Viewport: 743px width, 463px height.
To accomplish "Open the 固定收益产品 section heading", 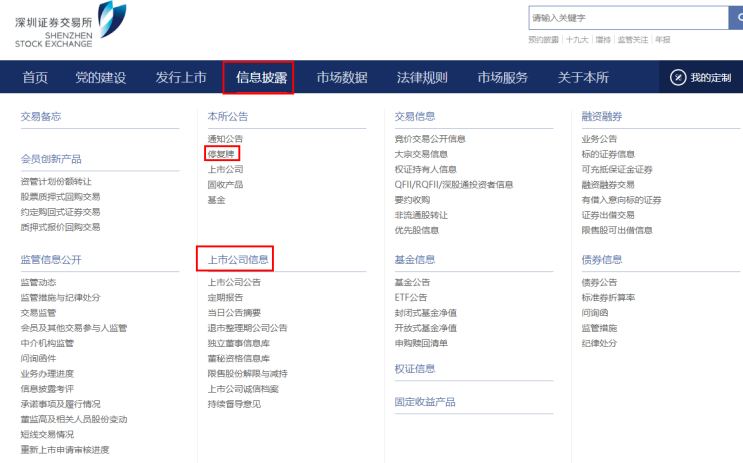I will tap(425, 402).
